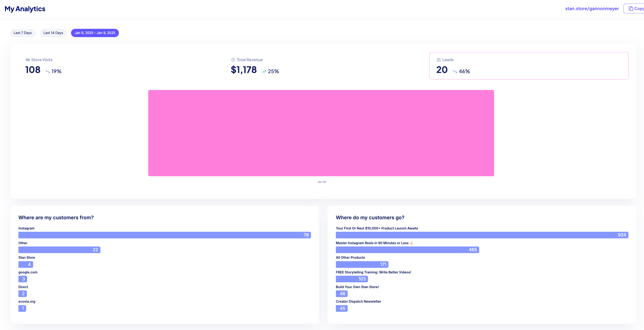Select the Last 14 Days filter

click(53, 33)
